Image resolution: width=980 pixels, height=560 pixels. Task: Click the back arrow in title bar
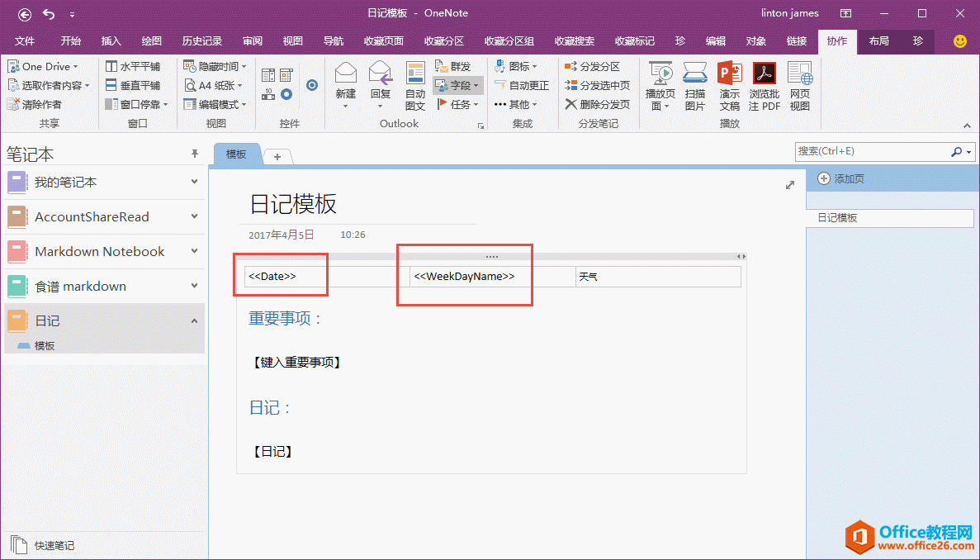pyautogui.click(x=25, y=14)
